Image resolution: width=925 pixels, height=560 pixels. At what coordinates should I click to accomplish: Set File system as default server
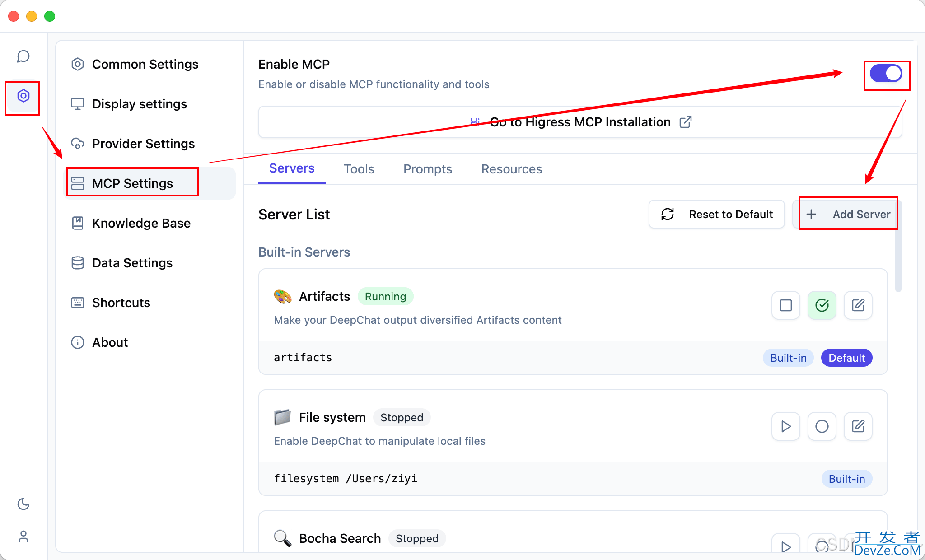pos(822,426)
